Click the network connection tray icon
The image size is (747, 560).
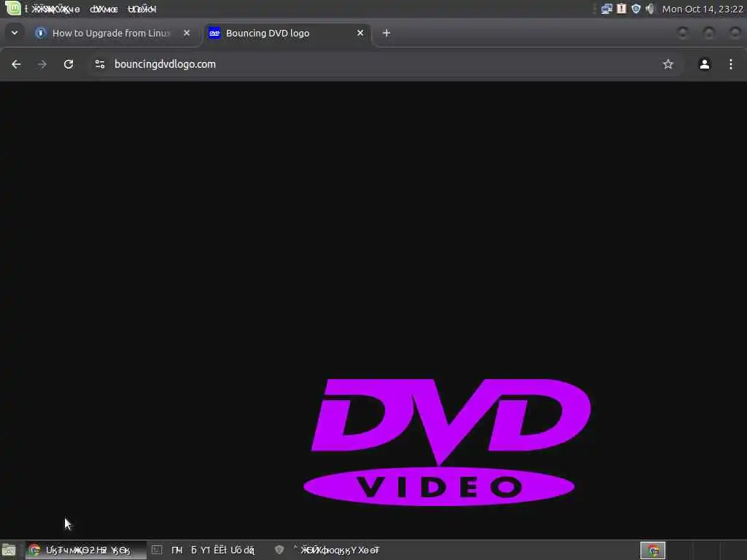[606, 9]
